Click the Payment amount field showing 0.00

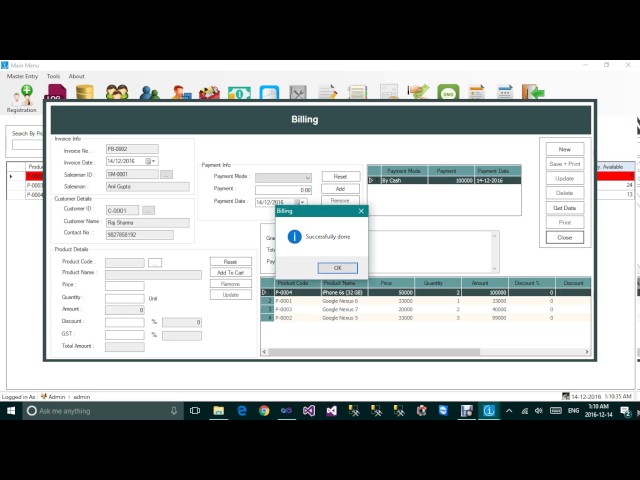(x=283, y=190)
